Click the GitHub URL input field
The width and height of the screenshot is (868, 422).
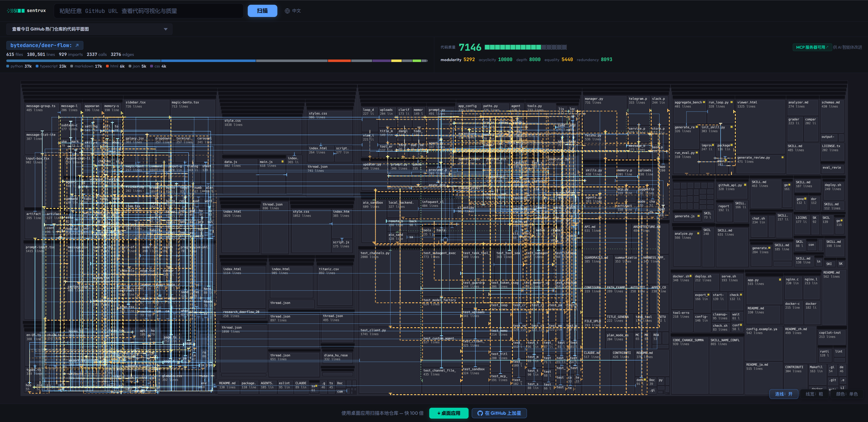[148, 11]
